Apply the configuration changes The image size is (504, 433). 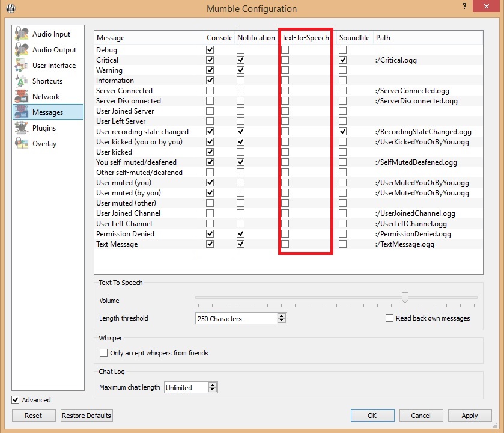[470, 416]
